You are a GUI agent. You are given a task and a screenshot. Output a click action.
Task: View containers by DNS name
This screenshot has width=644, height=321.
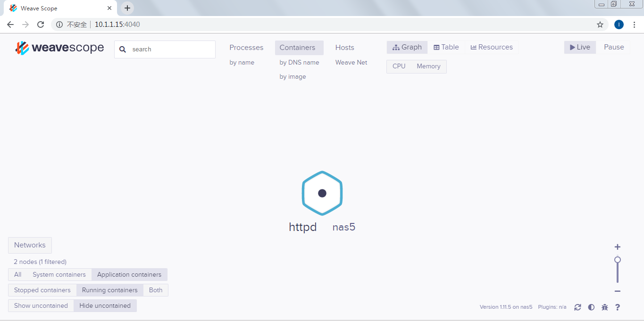[x=300, y=63]
